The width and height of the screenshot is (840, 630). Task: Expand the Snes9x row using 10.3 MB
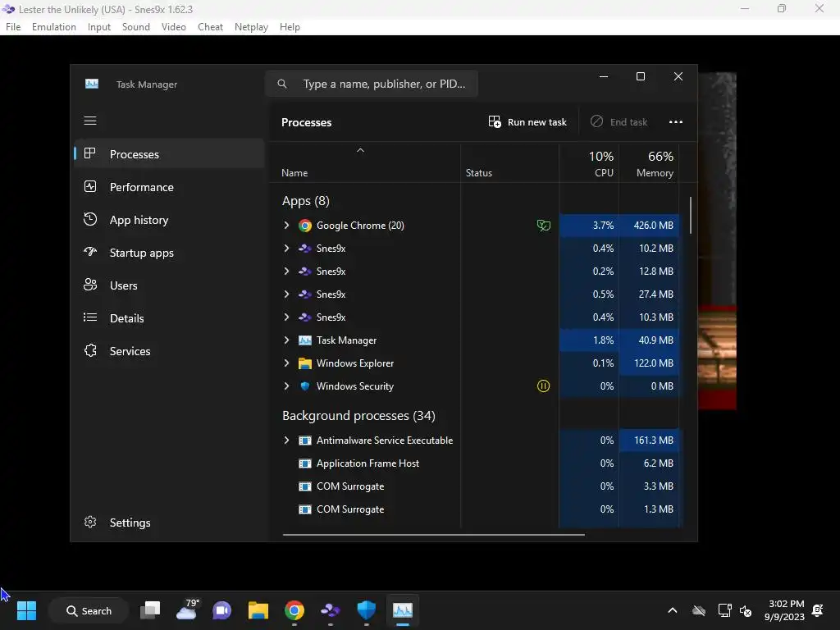tap(286, 317)
